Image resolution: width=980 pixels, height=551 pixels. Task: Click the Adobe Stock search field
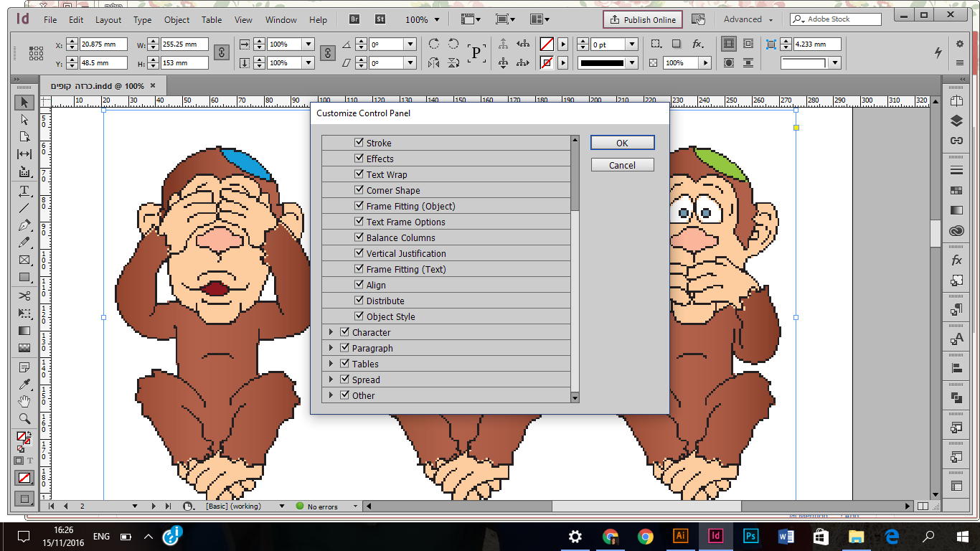pos(836,19)
